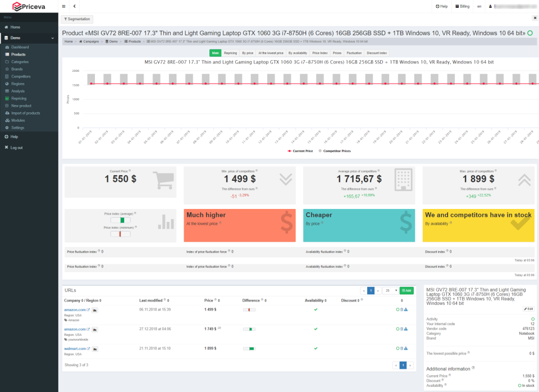The image size is (539, 392).
Task: Toggle activity circle in first amazon.com row
Action: point(398,310)
